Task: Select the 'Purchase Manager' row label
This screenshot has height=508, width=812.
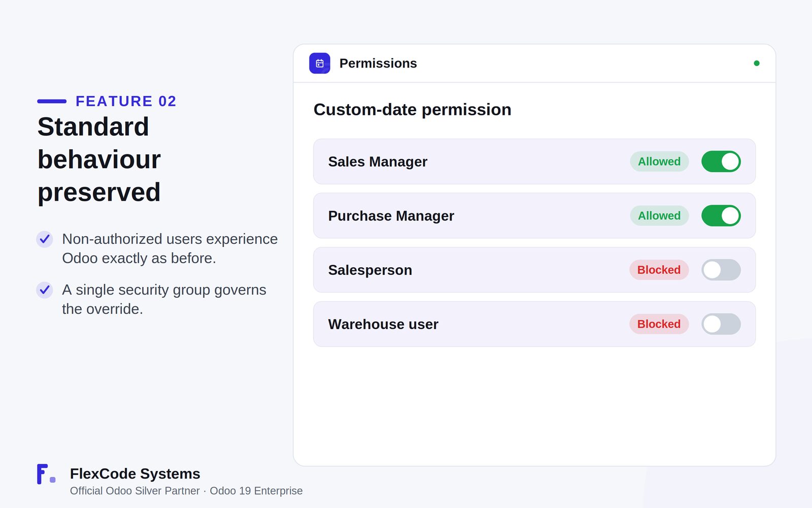Action: pyautogui.click(x=391, y=216)
